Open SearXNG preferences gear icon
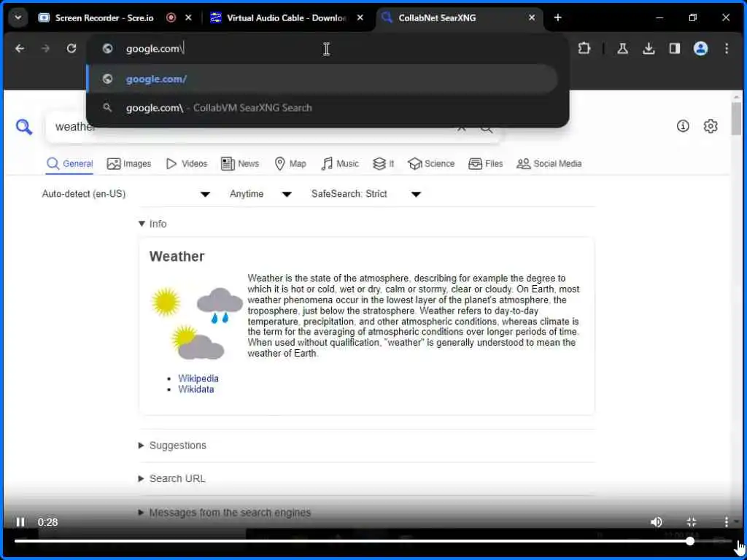The image size is (747, 560). (x=711, y=125)
